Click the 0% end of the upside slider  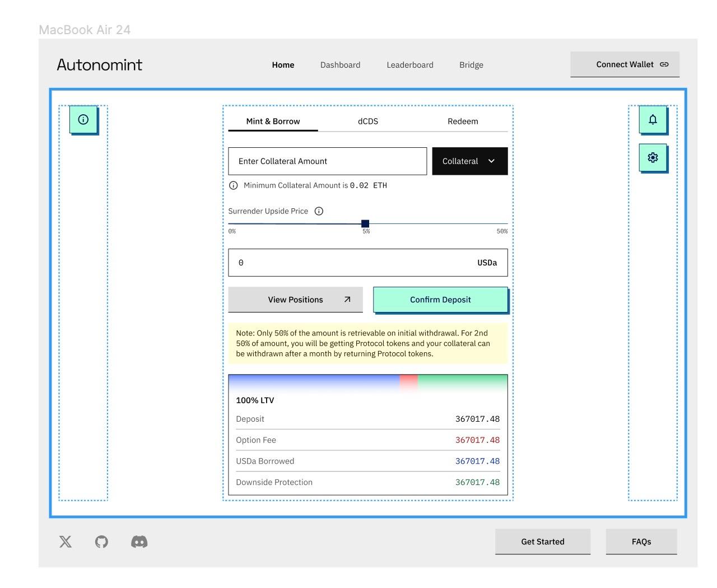232,231
